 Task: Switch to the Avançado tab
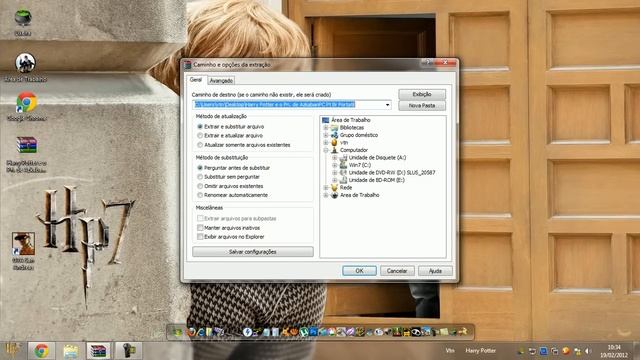[221, 81]
